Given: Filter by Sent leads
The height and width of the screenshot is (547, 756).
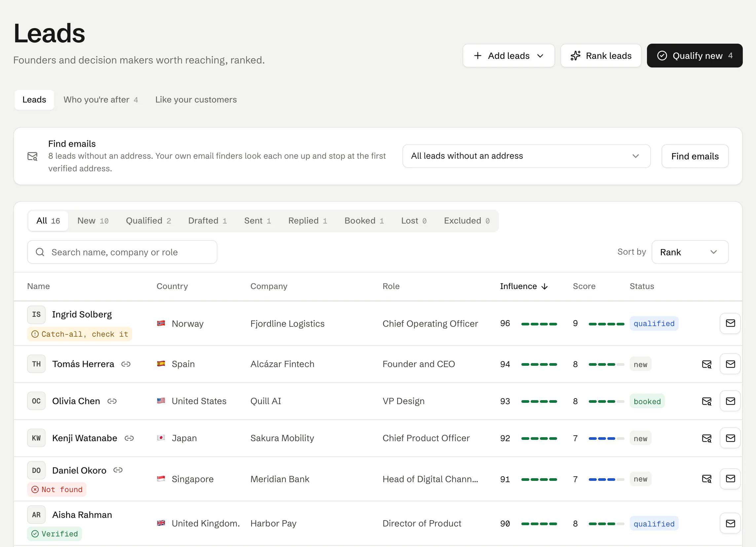Looking at the screenshot, I should tap(258, 221).
